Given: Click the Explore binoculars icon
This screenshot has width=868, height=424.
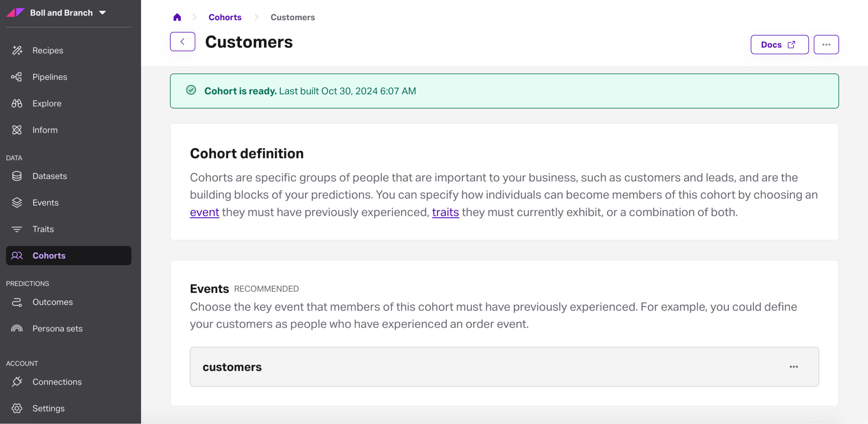Looking at the screenshot, I should click(17, 103).
